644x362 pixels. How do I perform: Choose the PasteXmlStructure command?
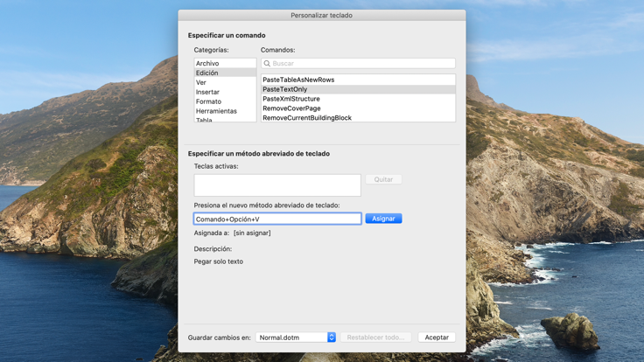tap(358, 99)
